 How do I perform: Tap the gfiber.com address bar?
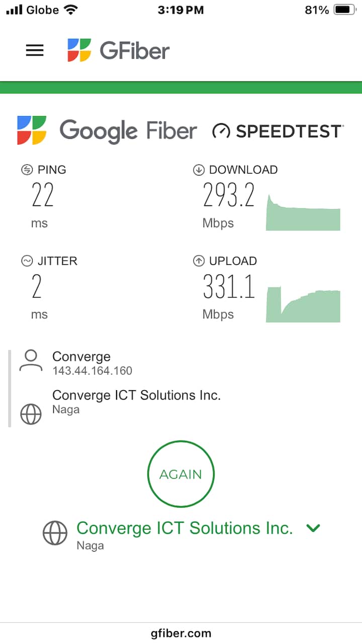(181, 633)
